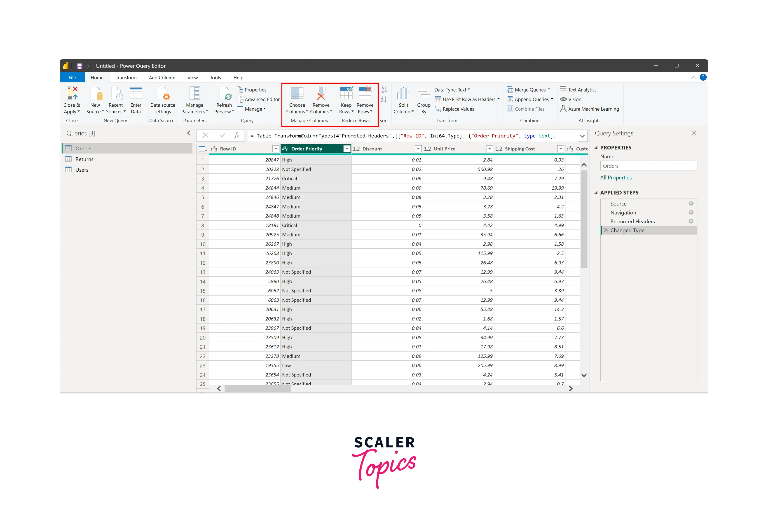Click the Choose Columns icon

point(297,94)
